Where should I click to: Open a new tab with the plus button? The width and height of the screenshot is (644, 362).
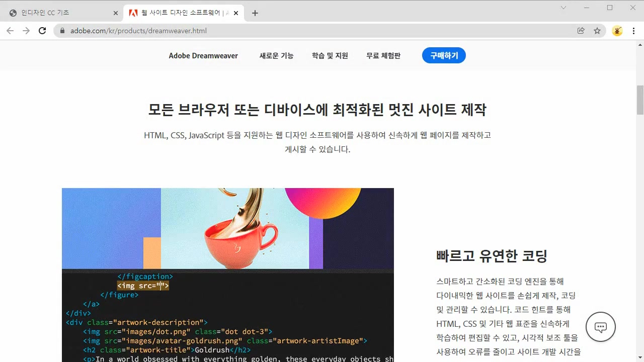(255, 13)
